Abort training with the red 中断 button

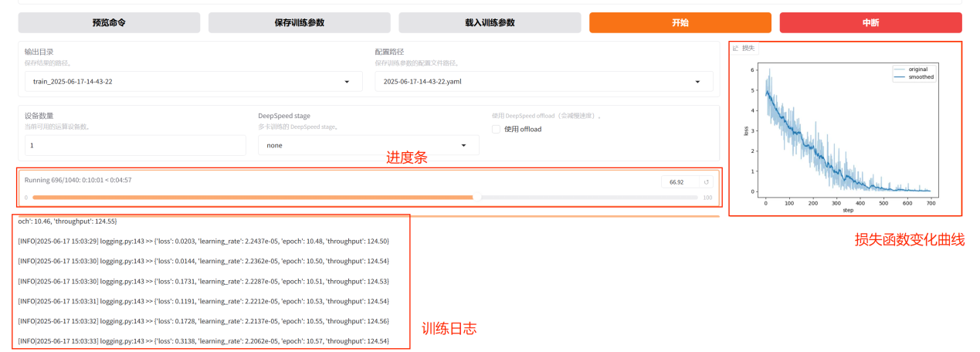point(870,22)
